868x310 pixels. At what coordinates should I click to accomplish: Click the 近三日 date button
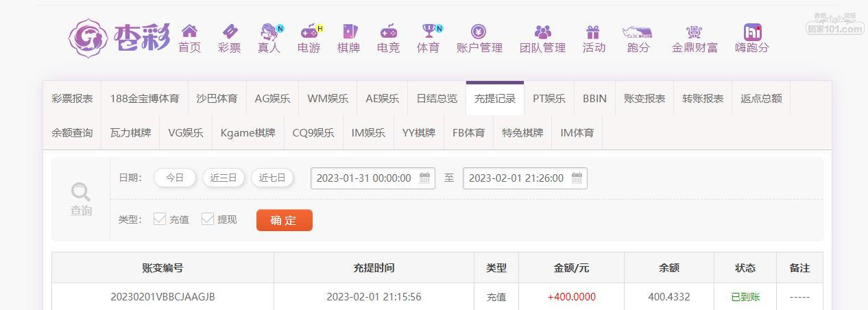[x=224, y=178]
